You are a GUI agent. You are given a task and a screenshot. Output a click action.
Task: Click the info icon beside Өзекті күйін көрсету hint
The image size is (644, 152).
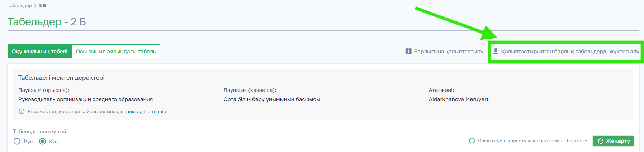point(472,141)
